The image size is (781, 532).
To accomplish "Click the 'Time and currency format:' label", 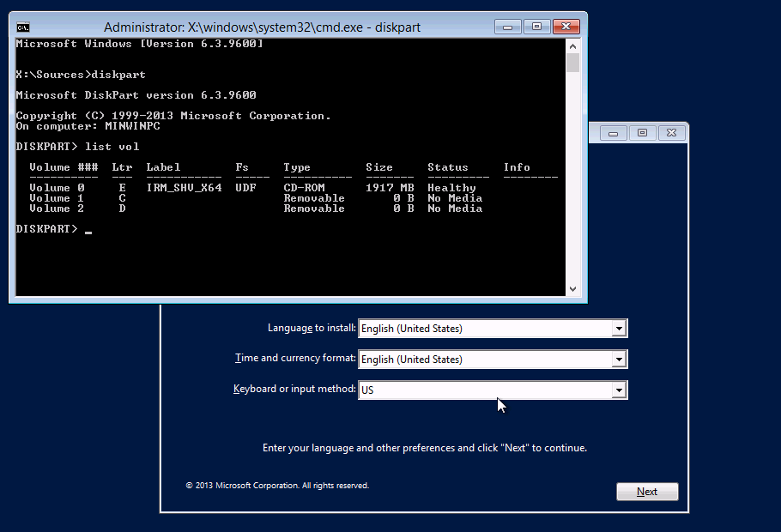I will click(295, 358).
